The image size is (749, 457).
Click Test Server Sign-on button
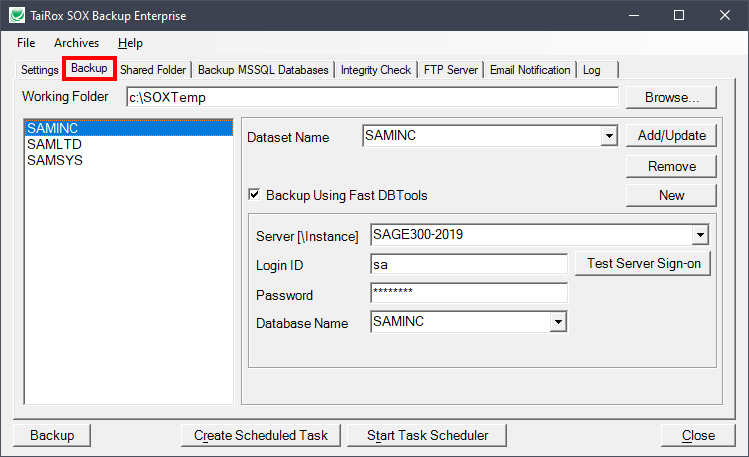642,264
